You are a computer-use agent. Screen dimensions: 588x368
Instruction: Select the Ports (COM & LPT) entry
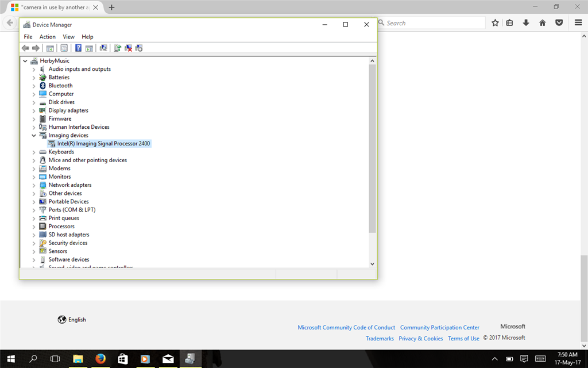point(72,209)
